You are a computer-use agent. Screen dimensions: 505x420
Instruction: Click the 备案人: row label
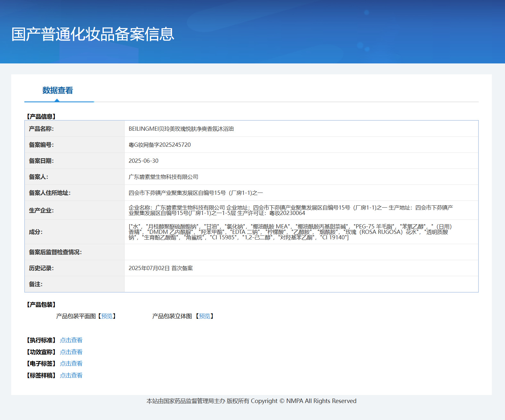(x=38, y=177)
